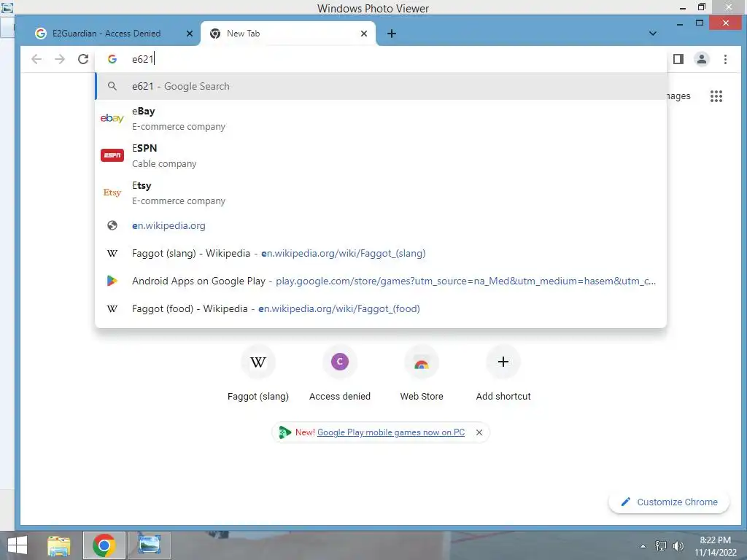Select the eBay E-commerce company suggestion

coord(381,119)
